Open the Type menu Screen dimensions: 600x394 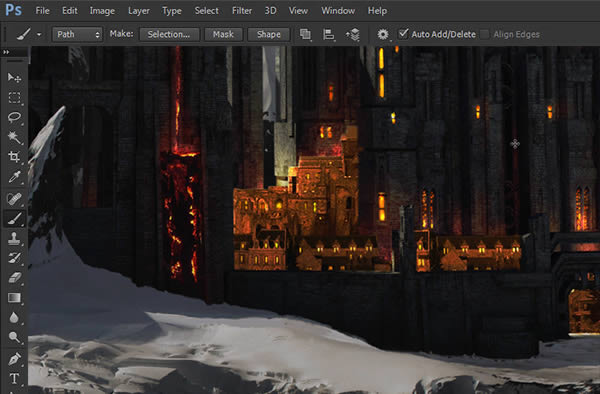click(172, 11)
